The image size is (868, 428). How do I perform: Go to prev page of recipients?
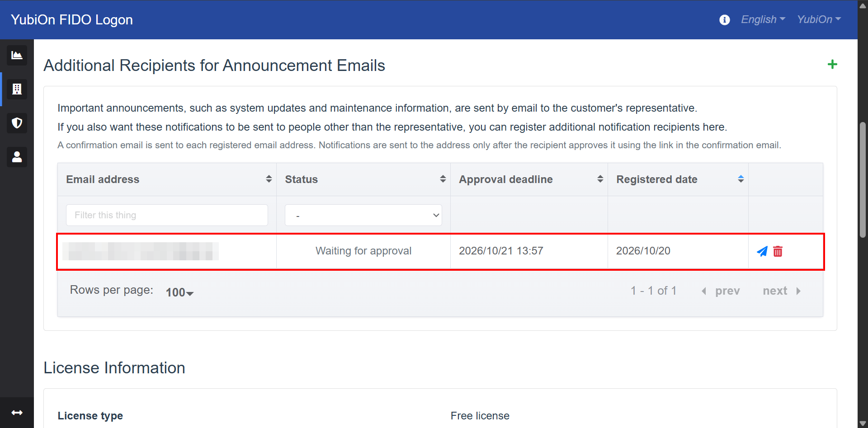721,291
